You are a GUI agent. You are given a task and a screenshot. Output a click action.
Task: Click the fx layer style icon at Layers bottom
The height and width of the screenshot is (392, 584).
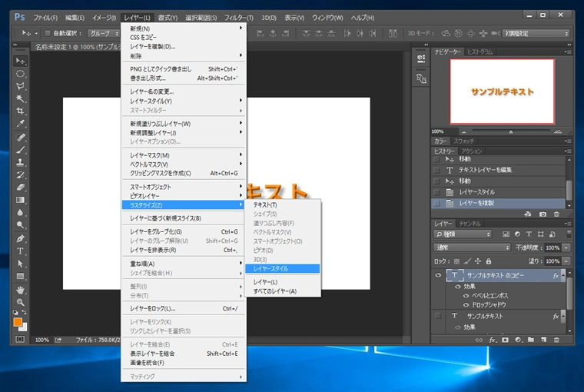493,340
